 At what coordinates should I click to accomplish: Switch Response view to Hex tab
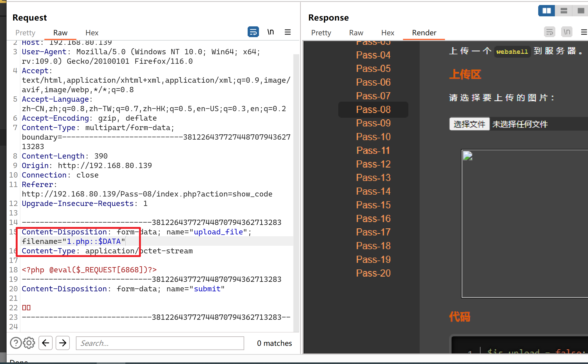(388, 33)
